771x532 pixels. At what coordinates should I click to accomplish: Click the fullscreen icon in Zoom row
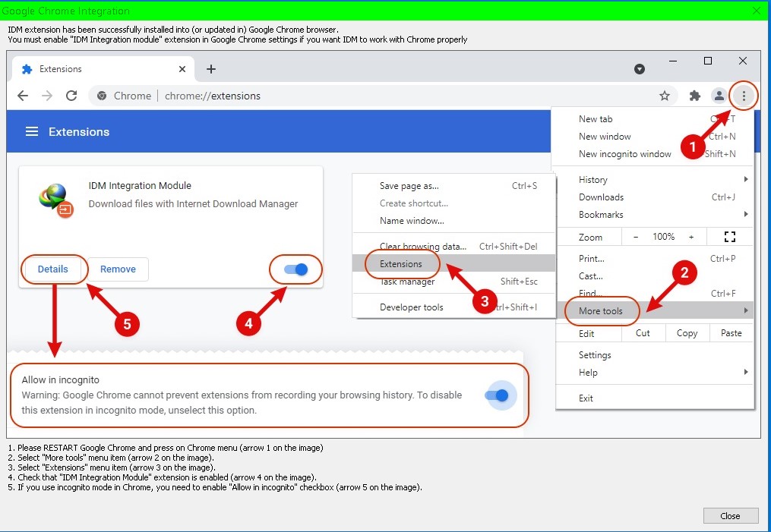coord(730,237)
